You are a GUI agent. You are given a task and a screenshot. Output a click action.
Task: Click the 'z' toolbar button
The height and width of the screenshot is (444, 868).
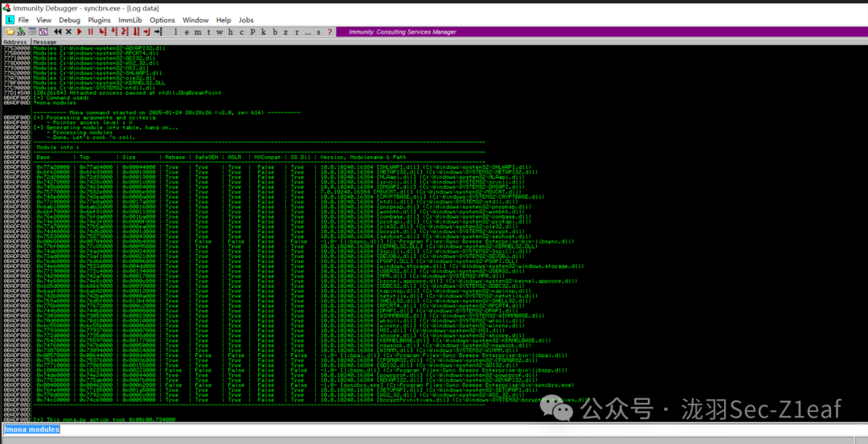[285, 32]
